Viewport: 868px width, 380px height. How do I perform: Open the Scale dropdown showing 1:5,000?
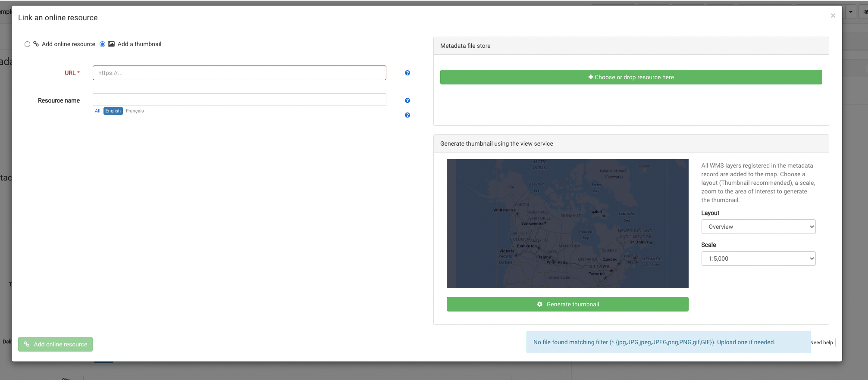tap(758, 259)
